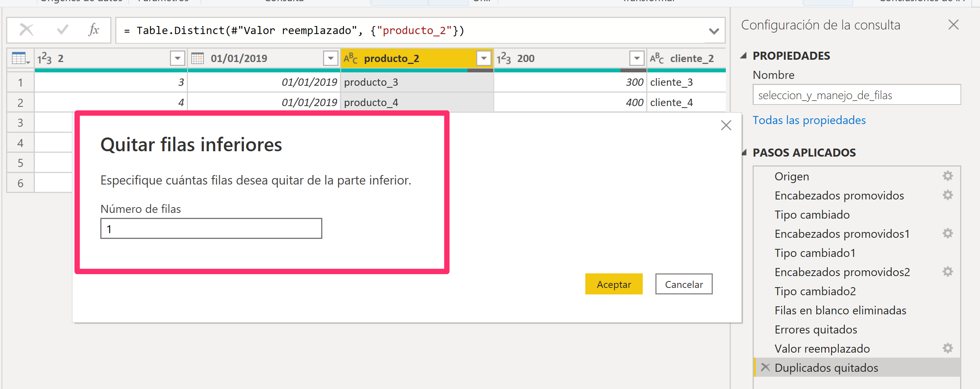Close the Quitar filas inferiores dialog
The width and height of the screenshot is (980, 389).
tap(726, 125)
